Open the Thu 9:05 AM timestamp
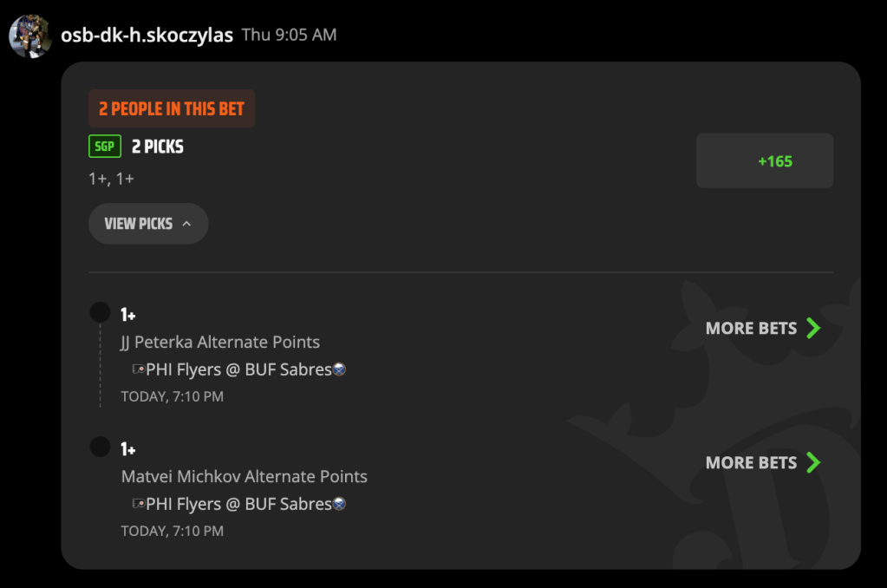Viewport: 887px width, 588px height. point(289,35)
